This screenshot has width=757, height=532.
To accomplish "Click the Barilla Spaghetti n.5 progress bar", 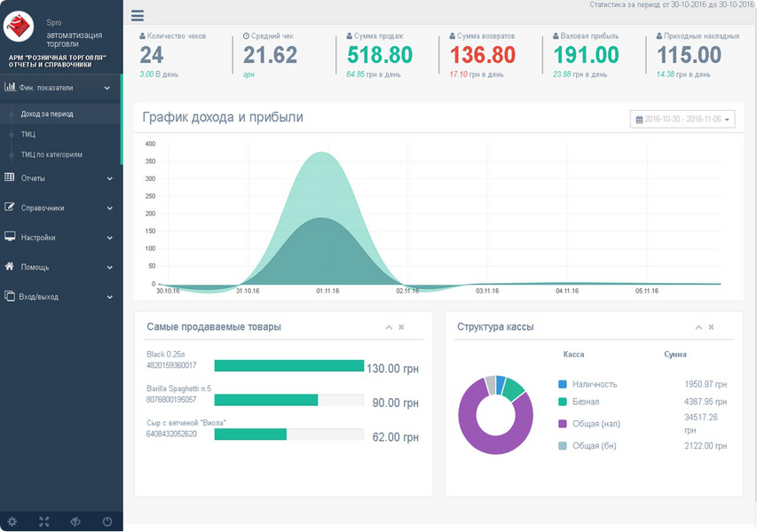I will (x=289, y=400).
